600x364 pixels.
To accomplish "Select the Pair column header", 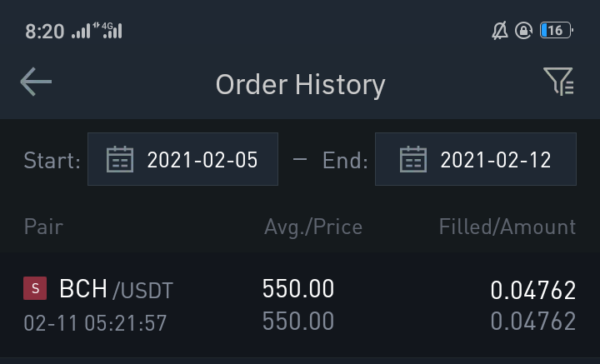I will (x=43, y=227).
